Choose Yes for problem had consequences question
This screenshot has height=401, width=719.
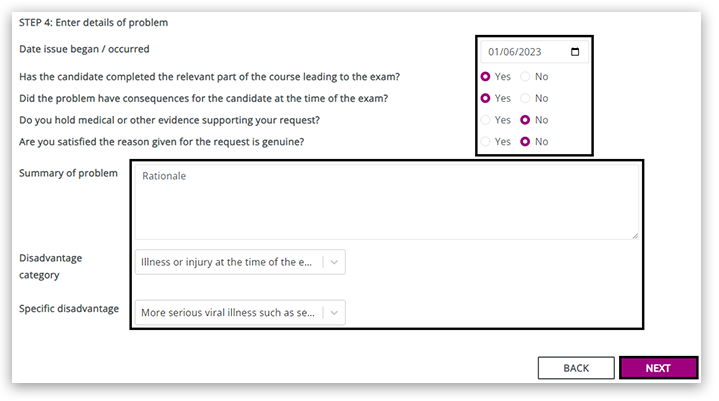486,98
